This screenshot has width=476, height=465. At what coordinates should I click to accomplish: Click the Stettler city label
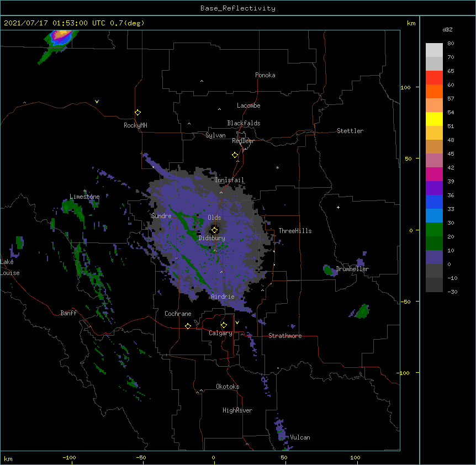coord(350,131)
